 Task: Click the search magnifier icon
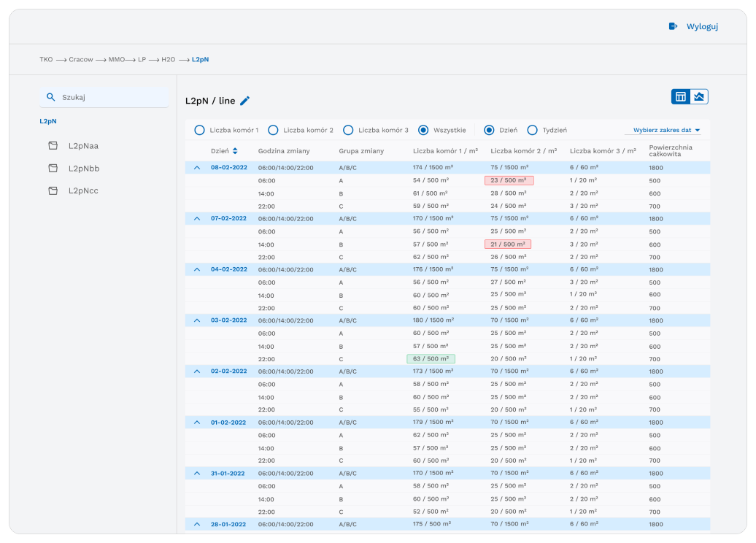[x=51, y=96]
